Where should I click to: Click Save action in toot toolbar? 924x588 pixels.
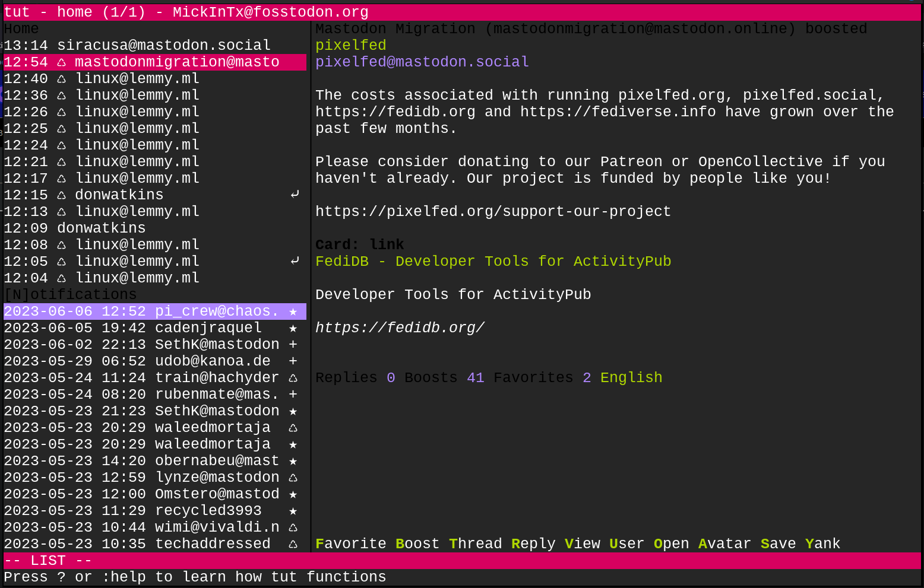tap(779, 544)
